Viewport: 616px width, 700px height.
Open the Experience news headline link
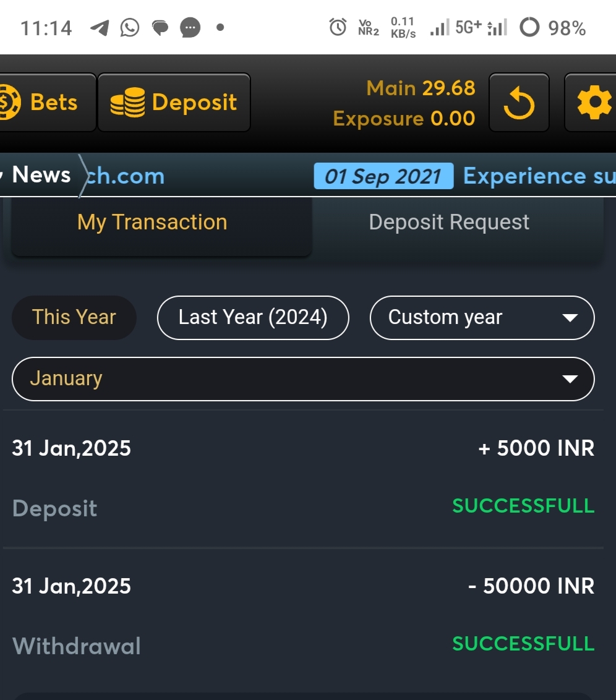pyautogui.click(x=539, y=176)
